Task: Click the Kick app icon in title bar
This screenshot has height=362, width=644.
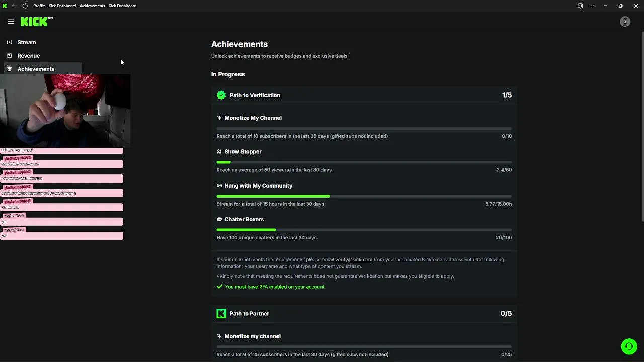Action: pyautogui.click(x=5, y=6)
